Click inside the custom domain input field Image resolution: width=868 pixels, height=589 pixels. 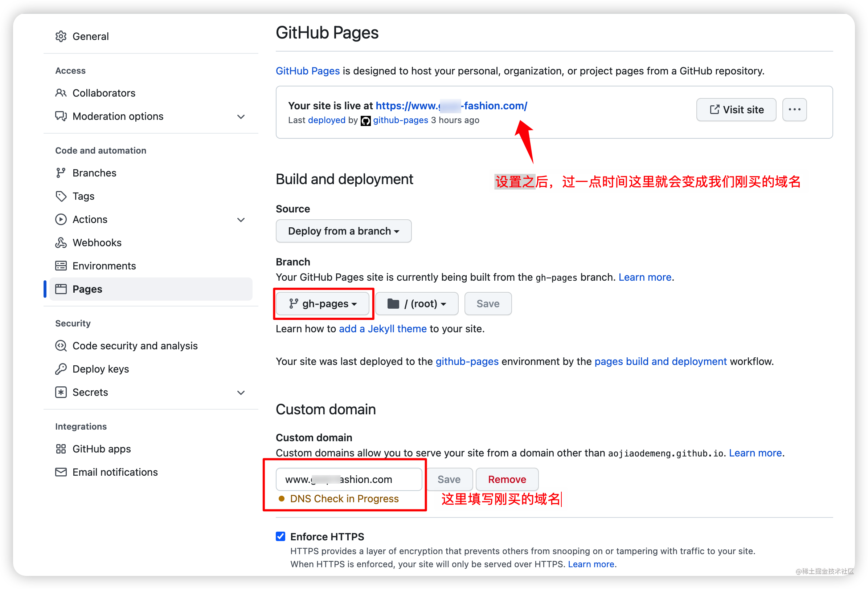pos(348,479)
